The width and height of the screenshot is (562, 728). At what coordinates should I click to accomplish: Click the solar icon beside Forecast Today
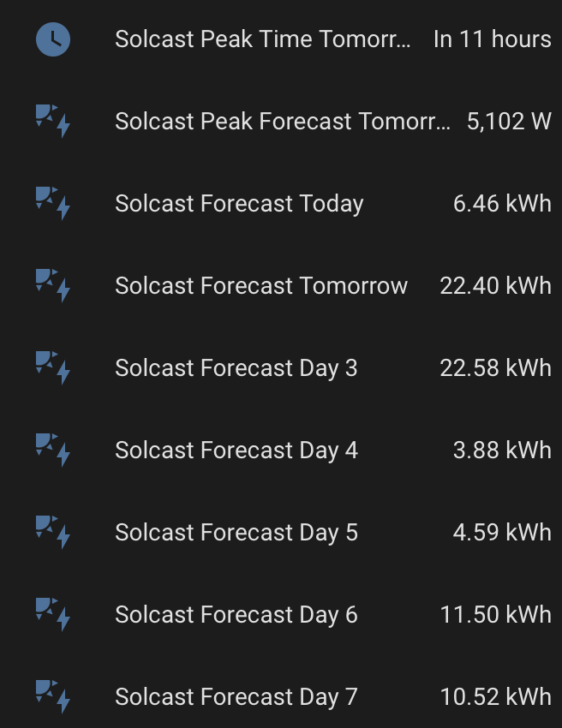(53, 204)
